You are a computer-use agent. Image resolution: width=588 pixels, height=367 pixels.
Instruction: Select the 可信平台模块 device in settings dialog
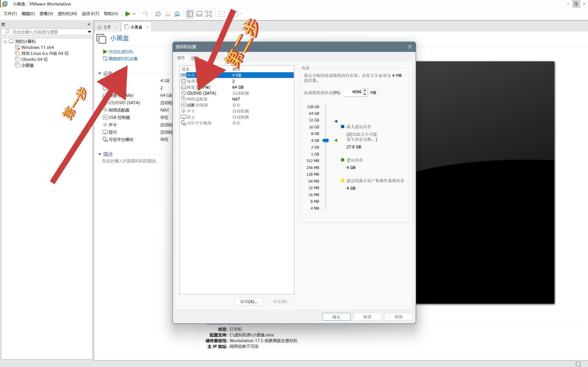point(199,123)
